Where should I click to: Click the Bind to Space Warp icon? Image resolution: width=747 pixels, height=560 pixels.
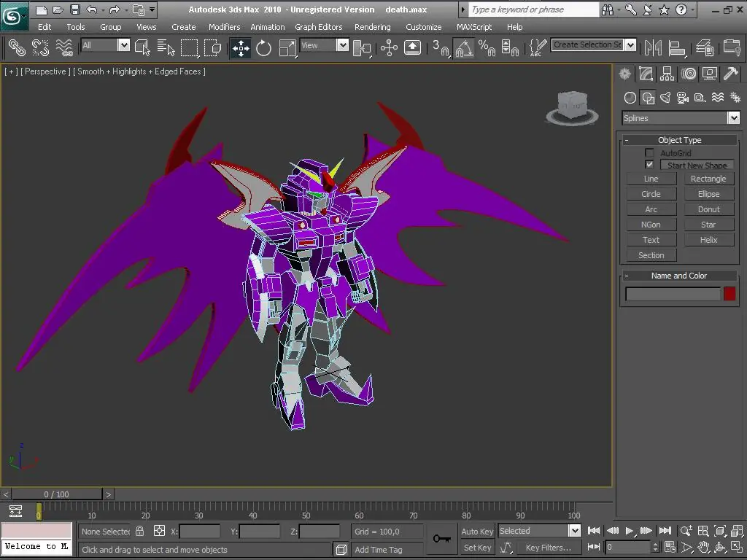click(64, 47)
